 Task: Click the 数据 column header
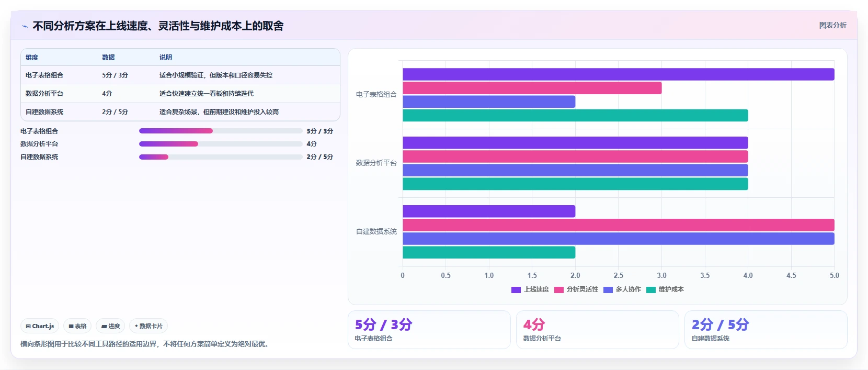108,58
